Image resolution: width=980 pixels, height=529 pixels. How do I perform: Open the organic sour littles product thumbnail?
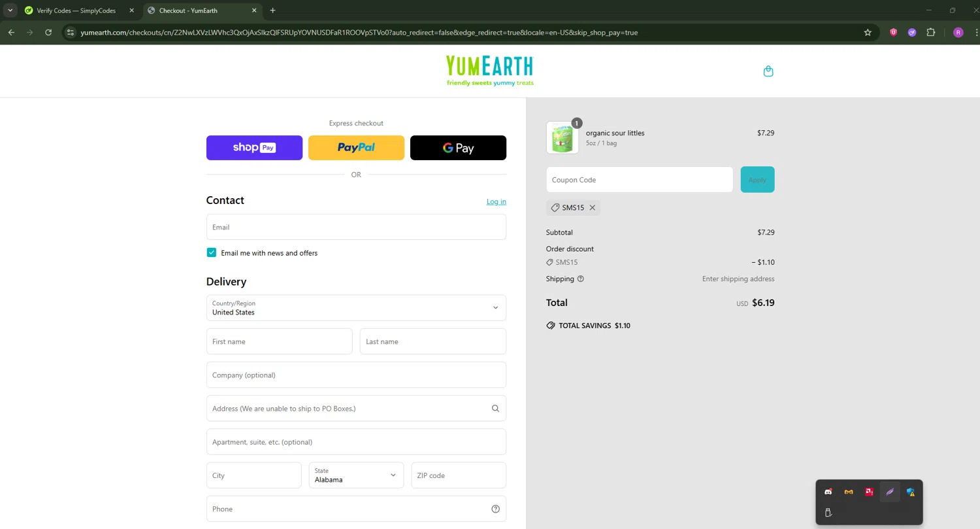tap(563, 137)
